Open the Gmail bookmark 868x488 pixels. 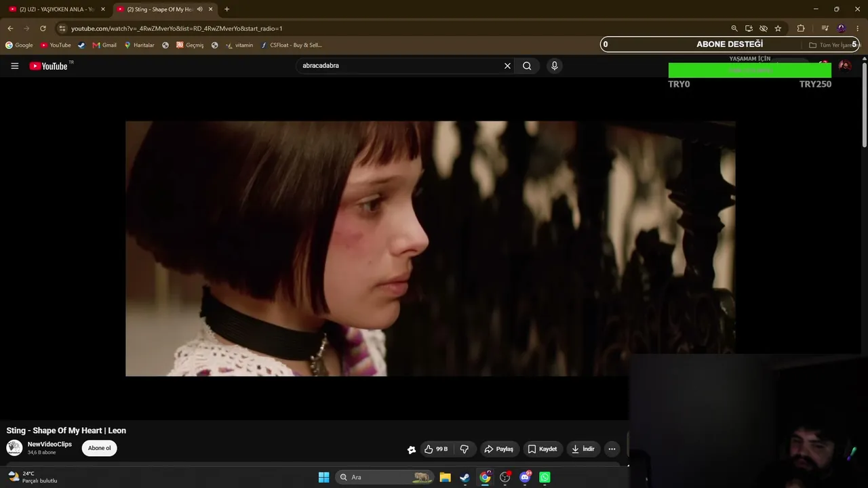click(x=104, y=45)
